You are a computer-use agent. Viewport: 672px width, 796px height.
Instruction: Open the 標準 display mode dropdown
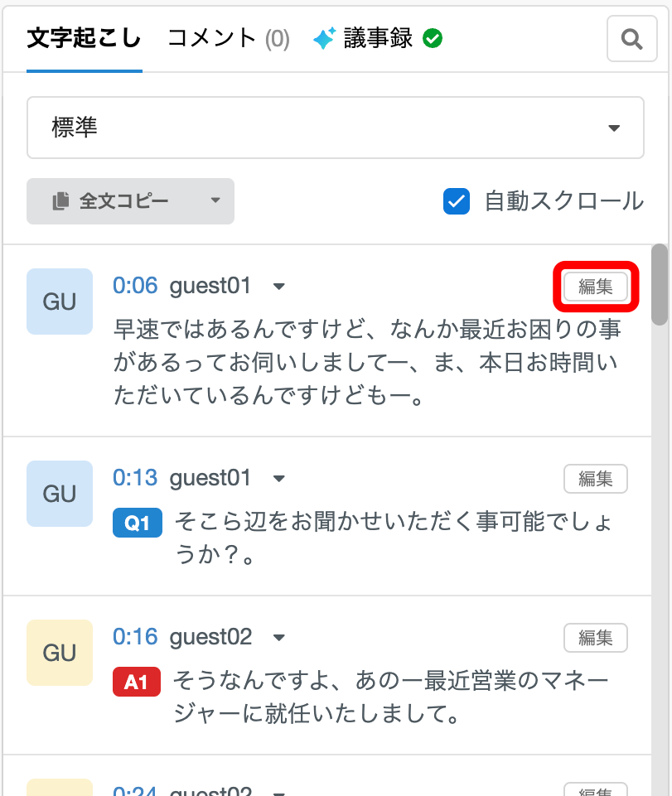pyautogui.click(x=336, y=128)
